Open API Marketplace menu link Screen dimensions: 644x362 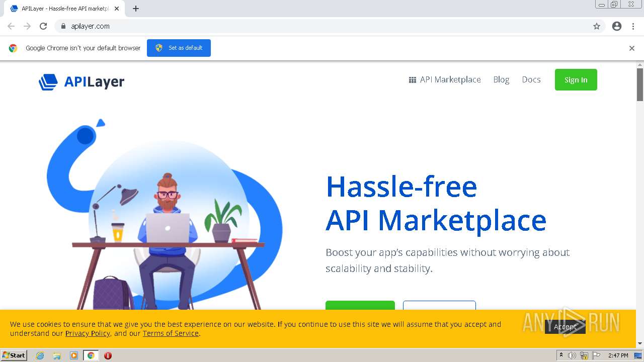pos(450,80)
